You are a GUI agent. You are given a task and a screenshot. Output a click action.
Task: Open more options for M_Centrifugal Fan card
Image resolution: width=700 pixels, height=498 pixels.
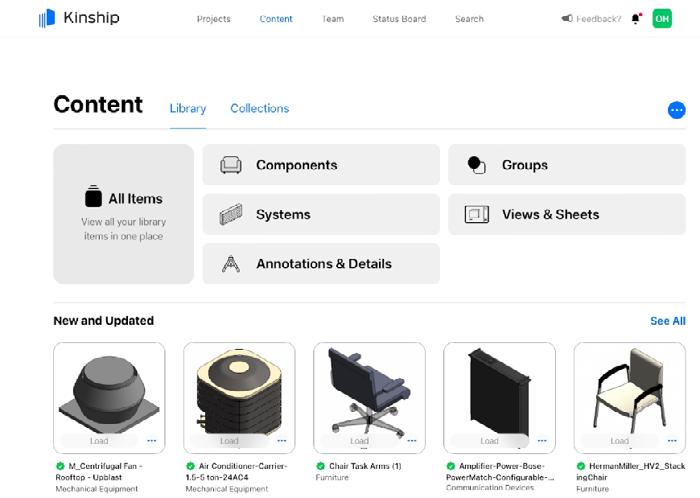pyautogui.click(x=152, y=440)
